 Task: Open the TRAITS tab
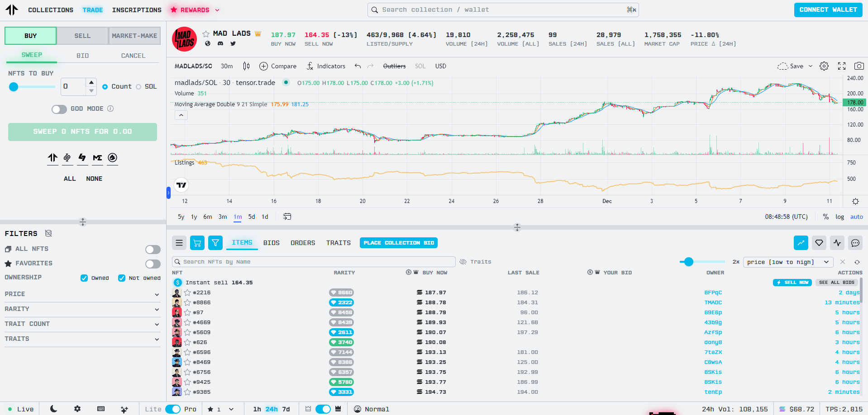click(x=339, y=243)
